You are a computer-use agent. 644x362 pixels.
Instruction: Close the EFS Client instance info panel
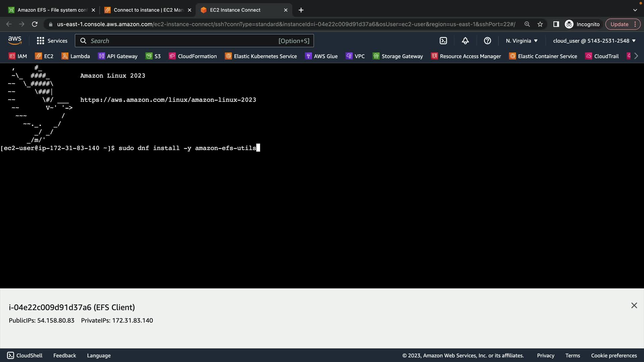634,305
